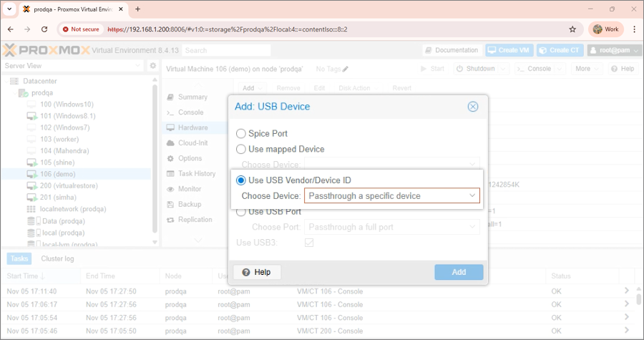Viewport: 644px width, 340px height.
Task: Click the browser reload icon
Action: [x=44, y=29]
